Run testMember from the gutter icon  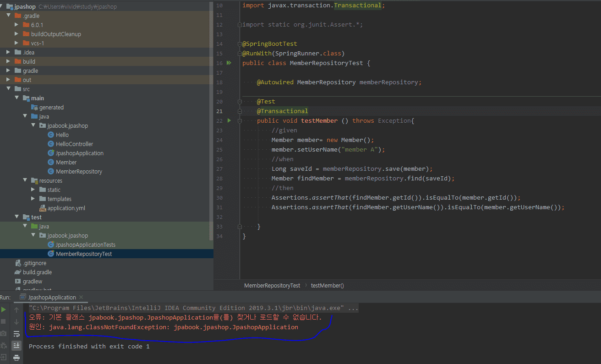(x=229, y=120)
